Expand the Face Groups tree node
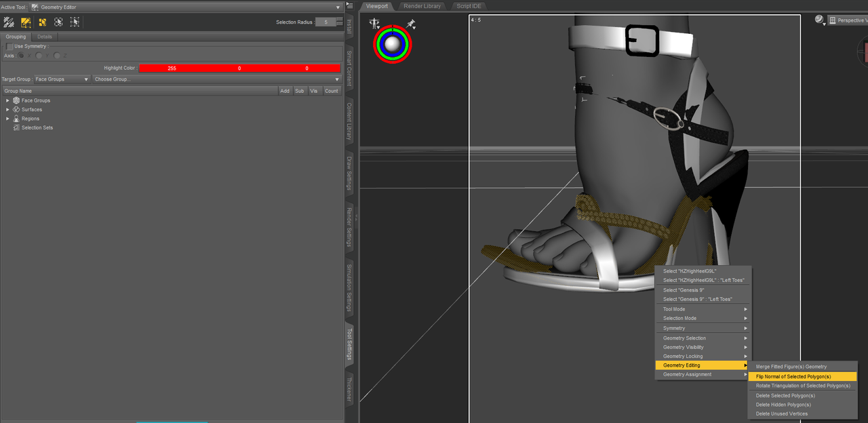 tap(8, 100)
